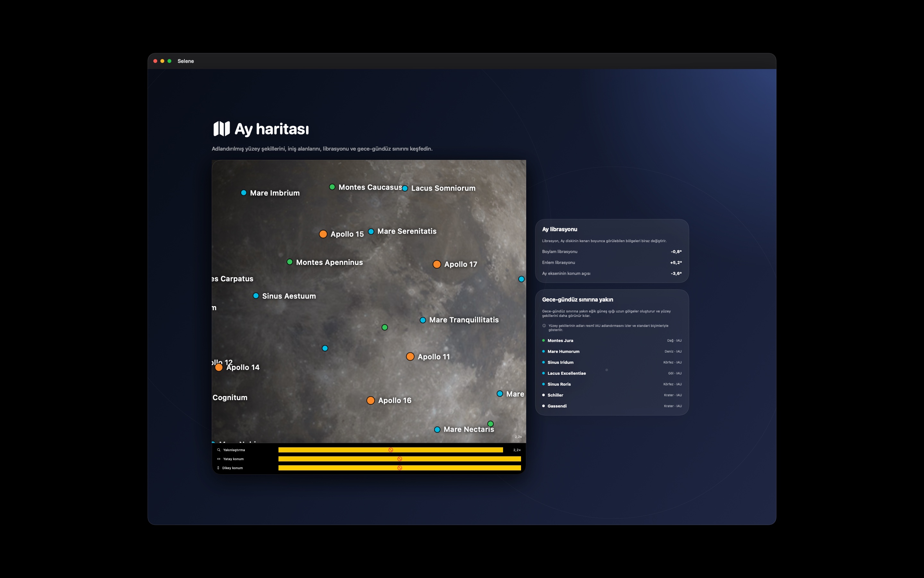Click the info icon in terminator panel note
This screenshot has width=924, height=578.
pyautogui.click(x=544, y=326)
